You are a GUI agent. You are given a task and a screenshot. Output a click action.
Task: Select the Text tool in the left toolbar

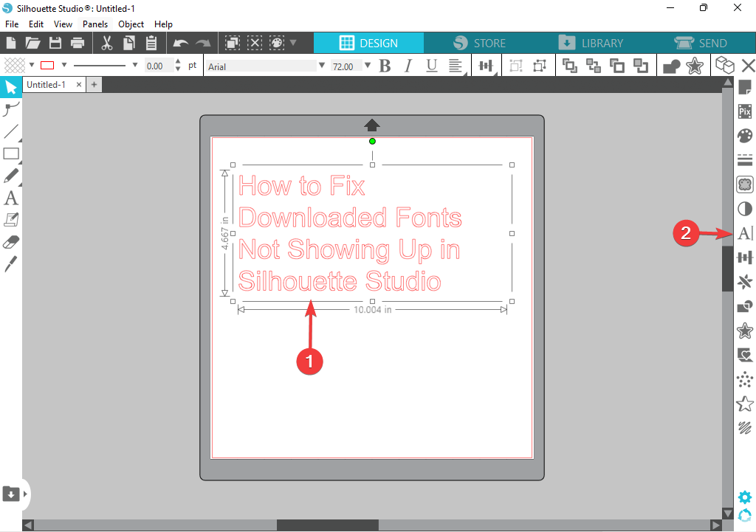10,198
